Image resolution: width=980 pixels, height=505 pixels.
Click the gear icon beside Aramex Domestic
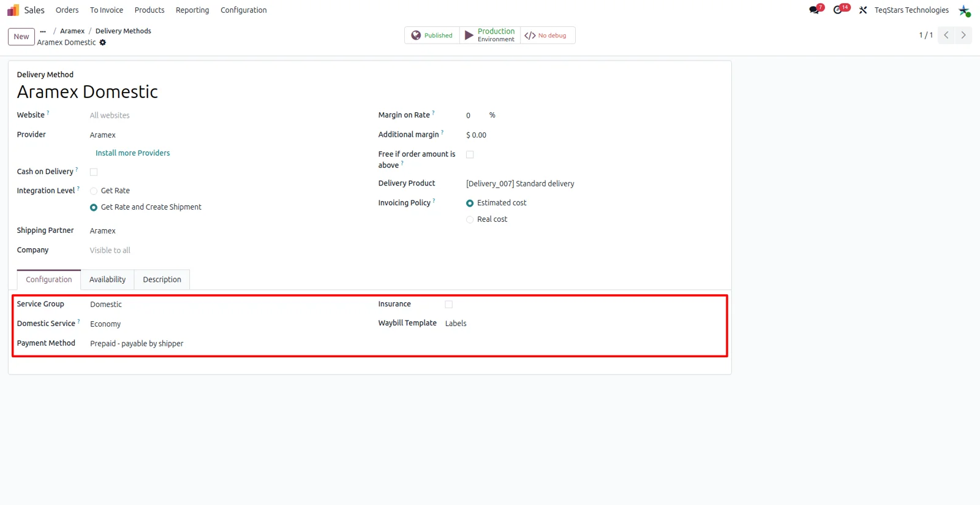103,42
